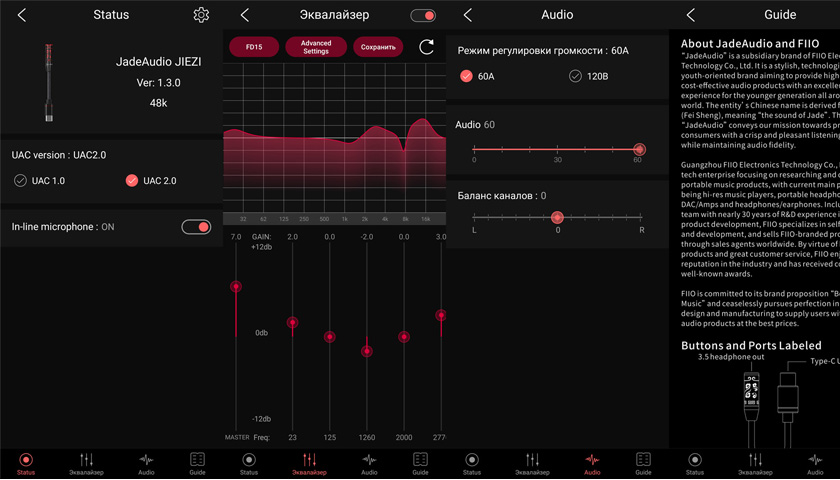Open the FD15 preset selector
840x480 pixels.
[254, 47]
